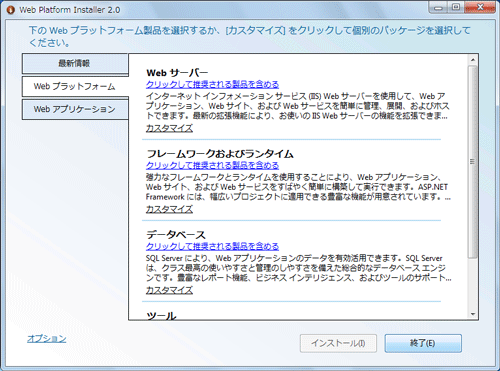Open カスタマイズ under フレームワークおよびランタイム
The height and width of the screenshot is (371, 500).
point(169,209)
